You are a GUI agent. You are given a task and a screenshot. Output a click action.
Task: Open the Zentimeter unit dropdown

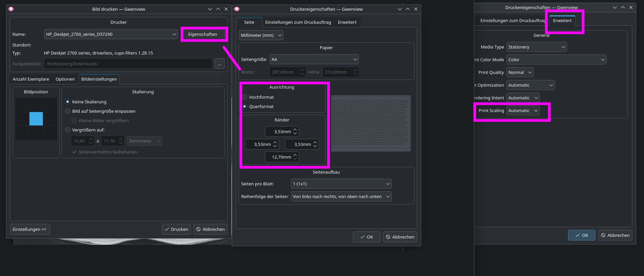coord(145,141)
